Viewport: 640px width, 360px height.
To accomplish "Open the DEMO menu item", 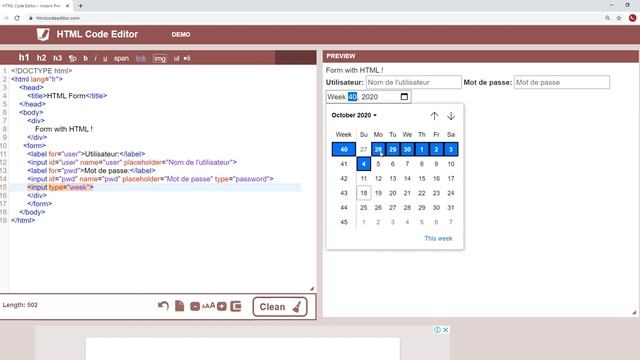I will (181, 35).
